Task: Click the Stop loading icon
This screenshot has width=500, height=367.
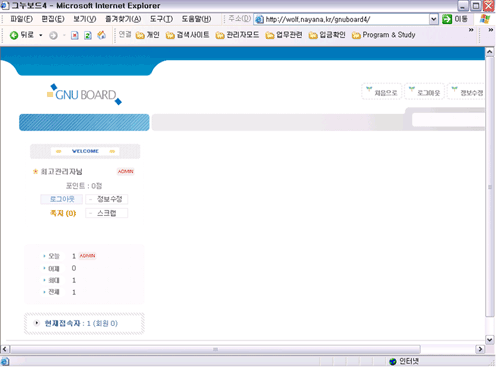Action: click(x=75, y=35)
